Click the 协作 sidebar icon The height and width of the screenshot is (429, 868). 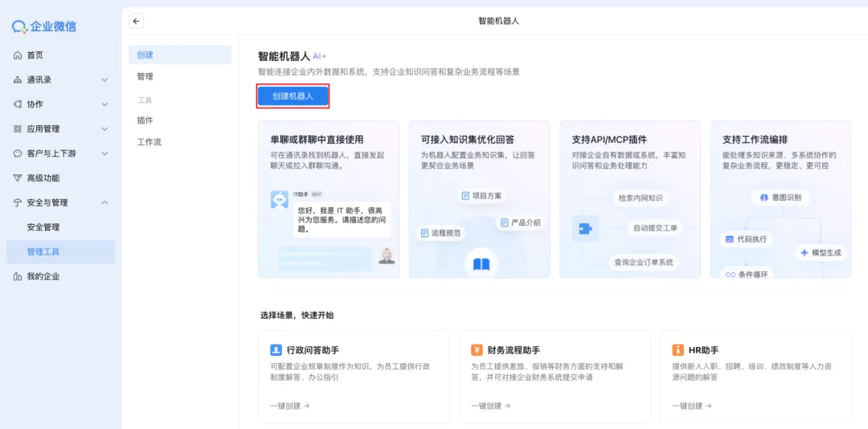pos(17,104)
